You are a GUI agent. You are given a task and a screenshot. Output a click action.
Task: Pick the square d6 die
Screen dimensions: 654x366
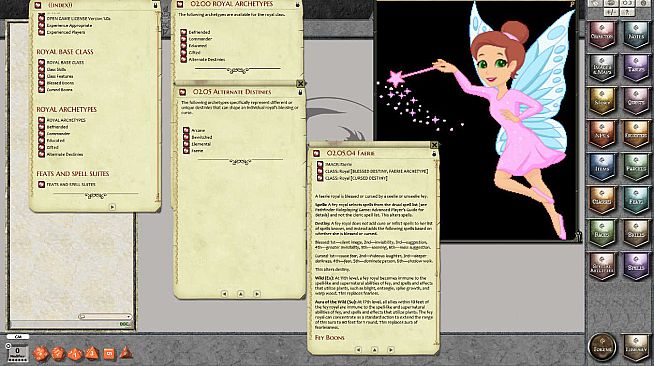click(108, 353)
